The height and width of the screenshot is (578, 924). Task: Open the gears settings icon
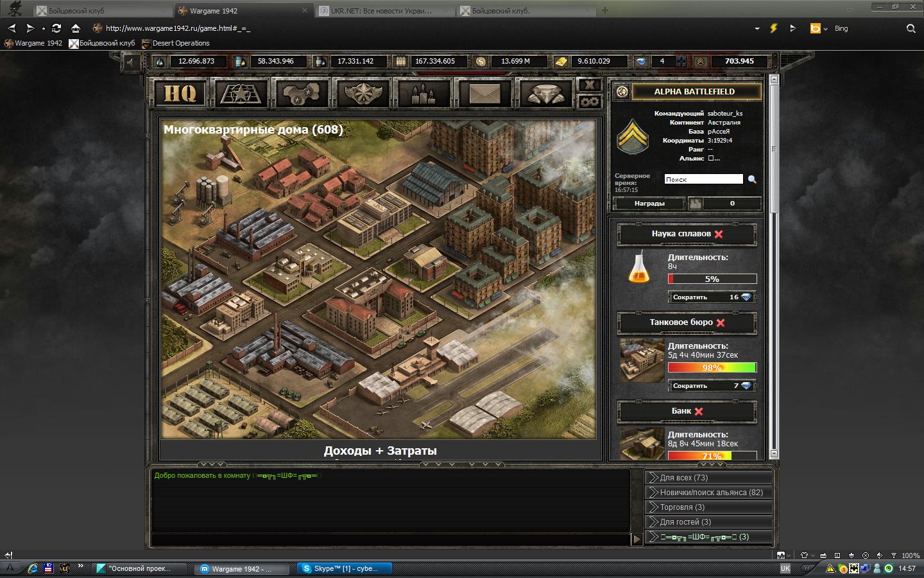(x=589, y=101)
